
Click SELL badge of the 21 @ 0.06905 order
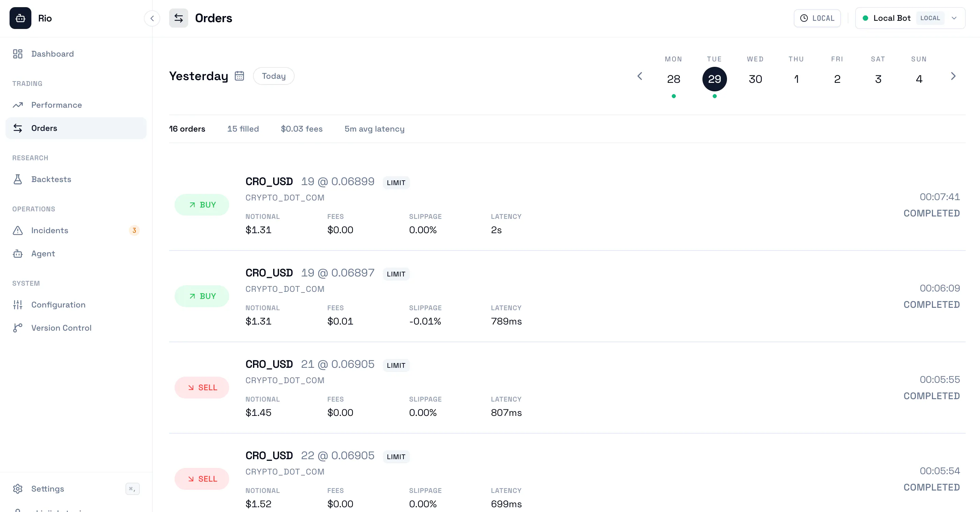point(202,387)
